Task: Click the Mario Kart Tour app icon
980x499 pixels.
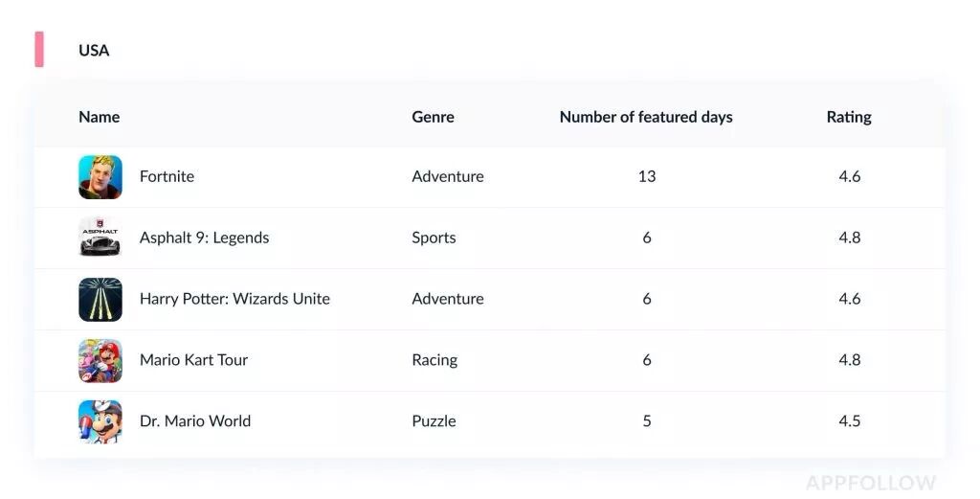Action: [x=100, y=360]
